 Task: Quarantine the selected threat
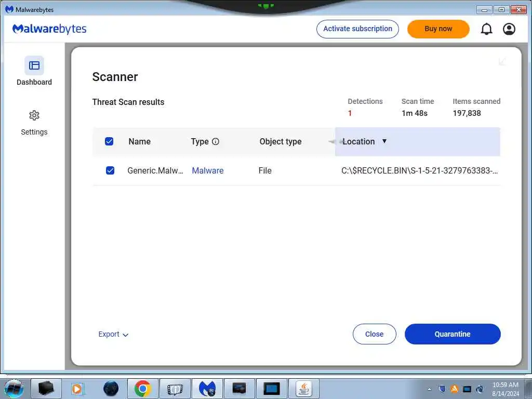tap(453, 334)
